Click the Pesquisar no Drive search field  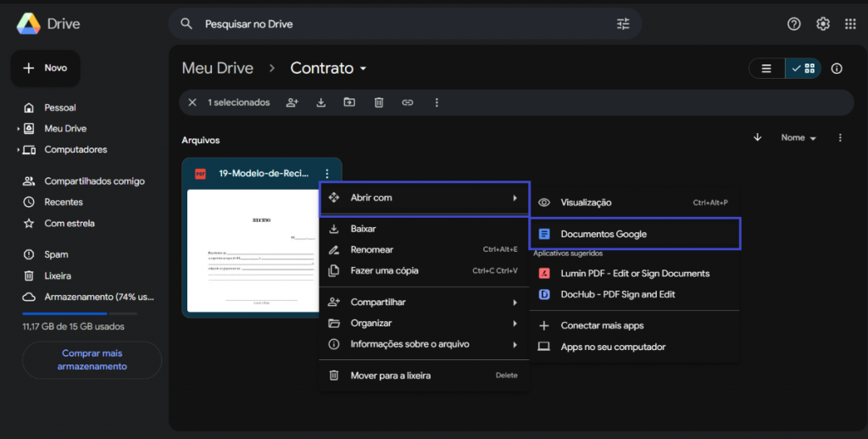click(x=398, y=24)
